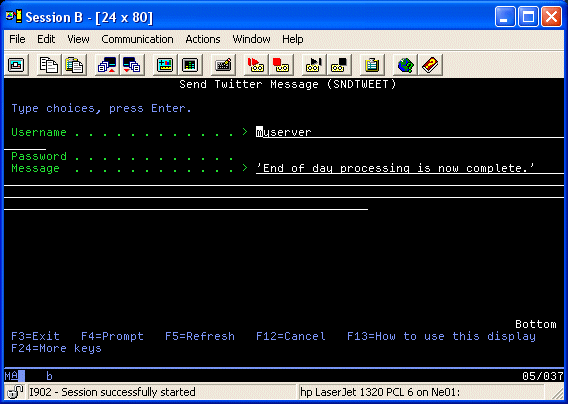Open the globe help index icon
This screenshot has height=404, width=568.
[x=405, y=65]
